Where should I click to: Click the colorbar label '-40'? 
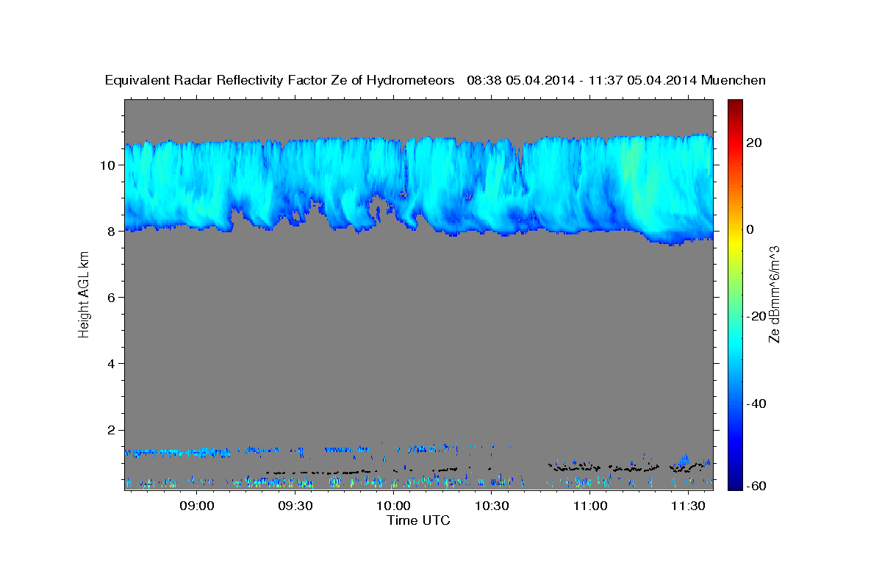pos(755,404)
